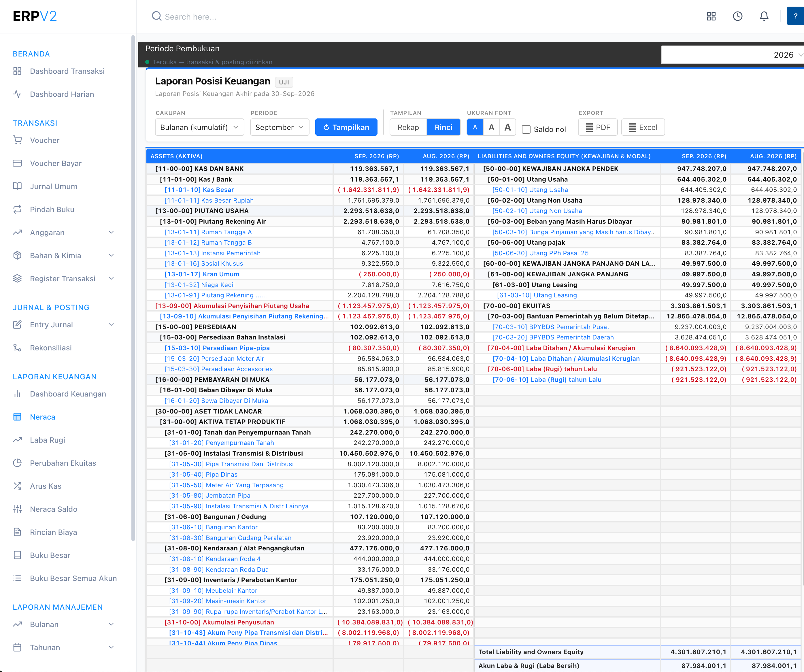Click the Dashboard Transaksi grid icon
Image resolution: width=804 pixels, height=672 pixels.
(17, 71)
